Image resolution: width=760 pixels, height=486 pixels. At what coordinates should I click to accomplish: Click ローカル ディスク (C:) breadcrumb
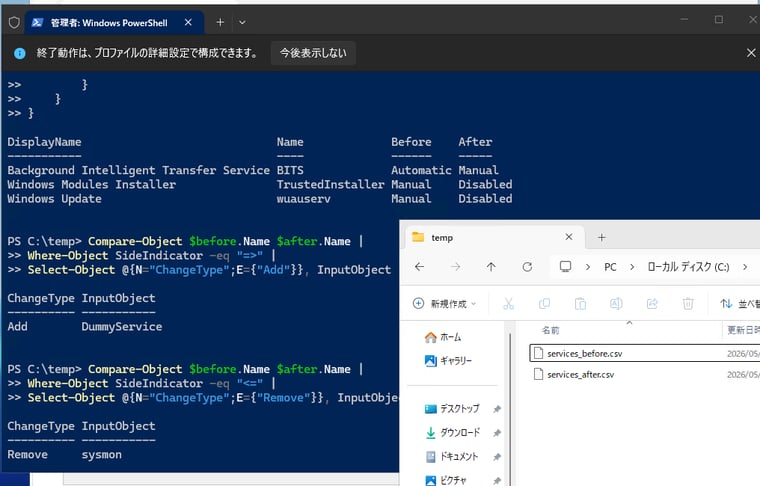click(688, 267)
